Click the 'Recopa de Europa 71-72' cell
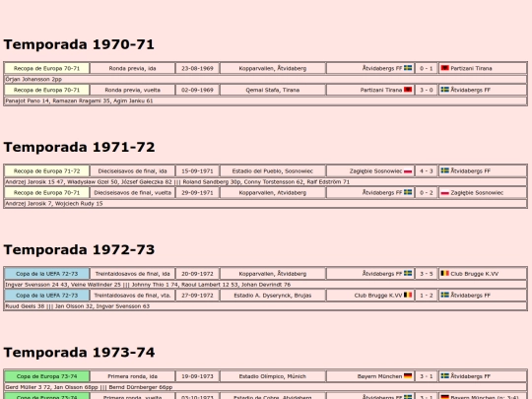Screen dimensions: 532x399 click(47, 171)
